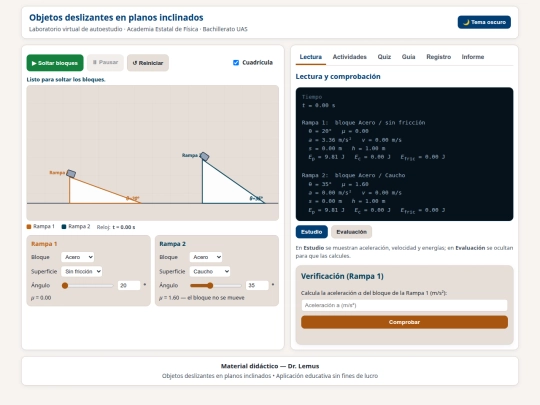540x405 pixels.
Task: Open Rampa 2 Bloque dropdown
Action: point(206,257)
